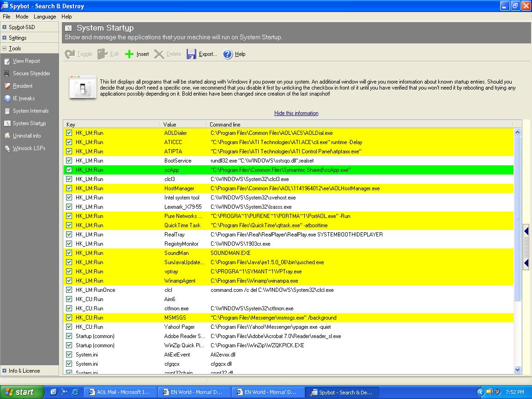532x399 pixels.
Task: Sort the list by Key column header
Action: (x=112, y=125)
